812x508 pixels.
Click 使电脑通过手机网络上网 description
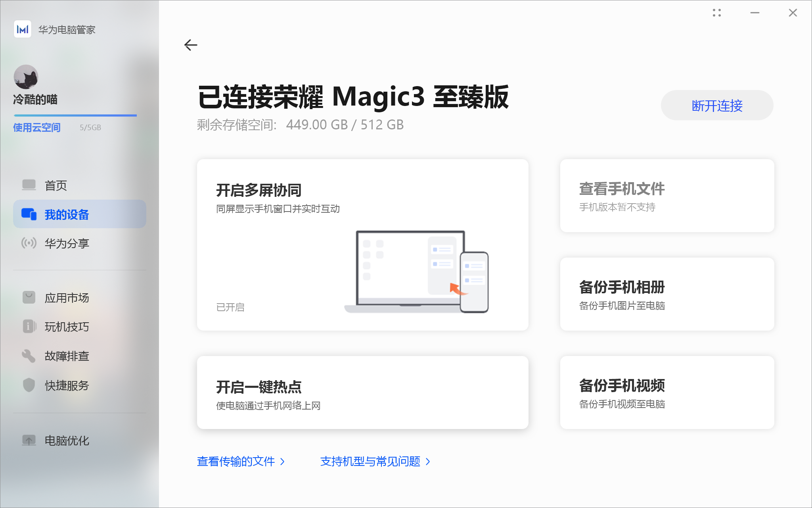268,406
